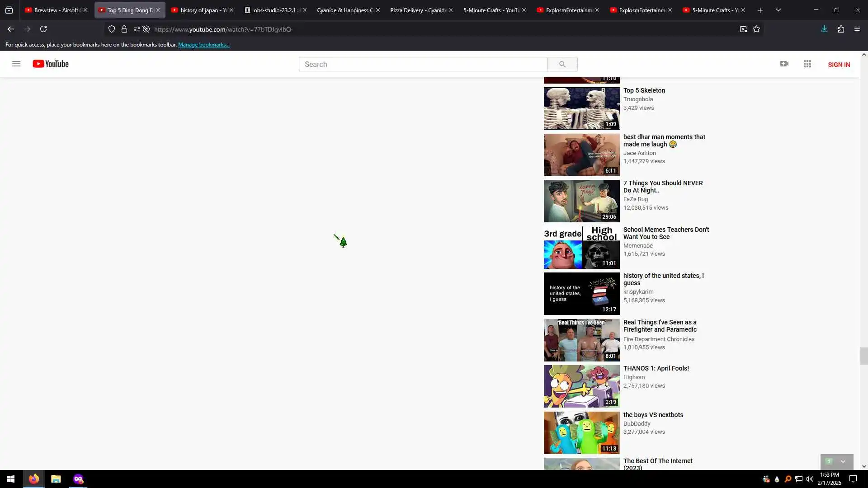868x488 pixels.
Task: Expand the gray overlay widget chevron
Action: click(x=843, y=461)
